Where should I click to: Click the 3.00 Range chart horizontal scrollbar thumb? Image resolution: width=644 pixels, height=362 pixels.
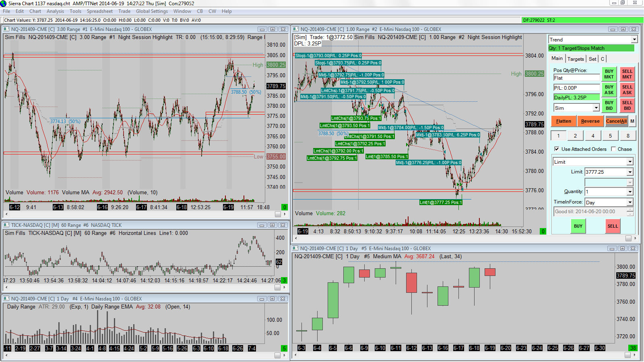277,214
